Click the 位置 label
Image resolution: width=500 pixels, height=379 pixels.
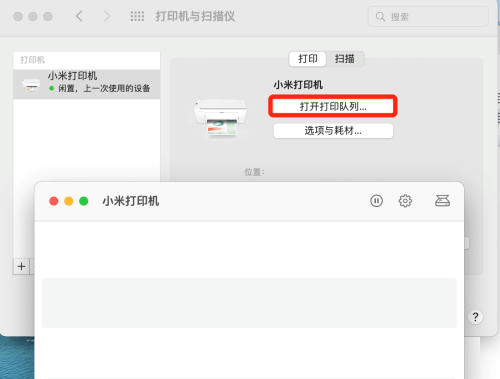pyautogui.click(x=254, y=172)
